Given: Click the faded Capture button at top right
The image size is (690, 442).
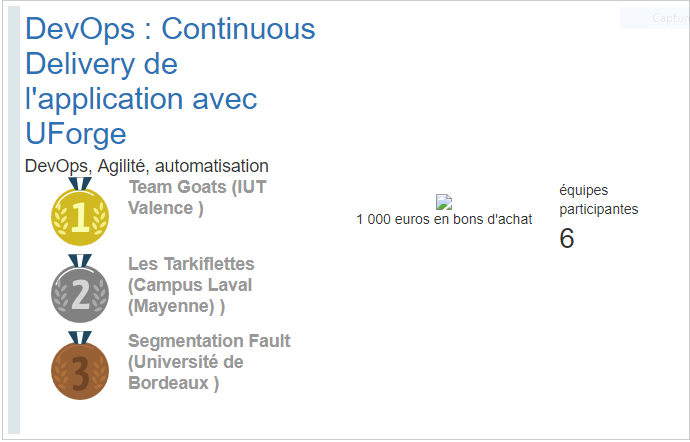Looking at the screenshot, I should [x=655, y=18].
